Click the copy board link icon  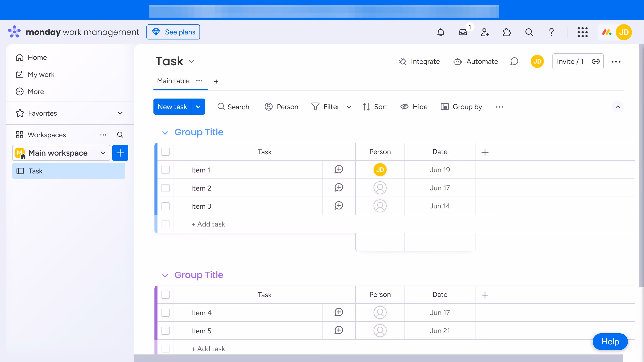tap(595, 61)
